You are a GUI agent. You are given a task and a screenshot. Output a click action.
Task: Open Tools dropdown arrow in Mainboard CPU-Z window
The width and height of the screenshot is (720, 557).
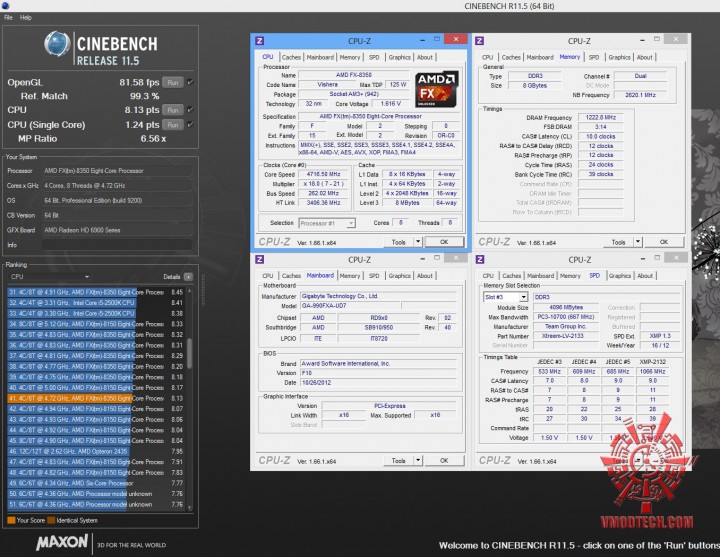tap(418, 461)
